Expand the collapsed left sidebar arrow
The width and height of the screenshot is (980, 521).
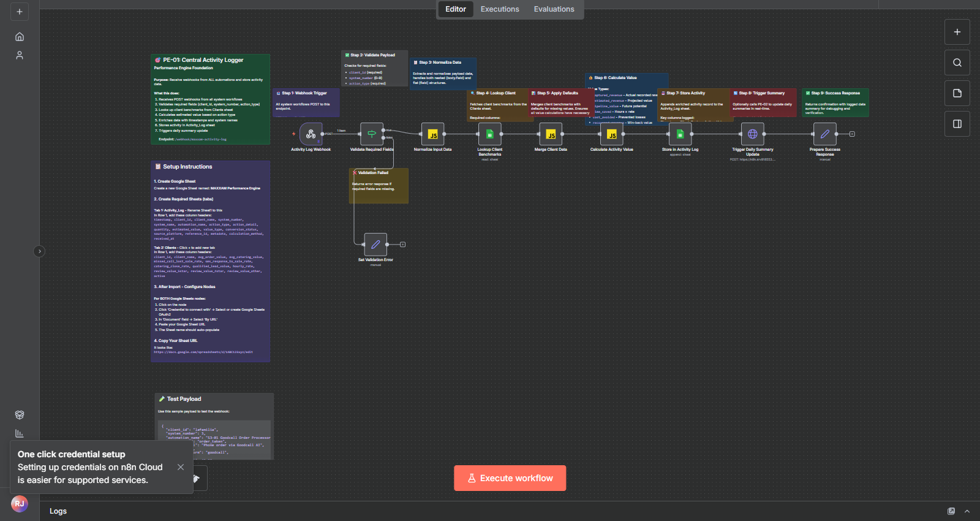click(39, 251)
